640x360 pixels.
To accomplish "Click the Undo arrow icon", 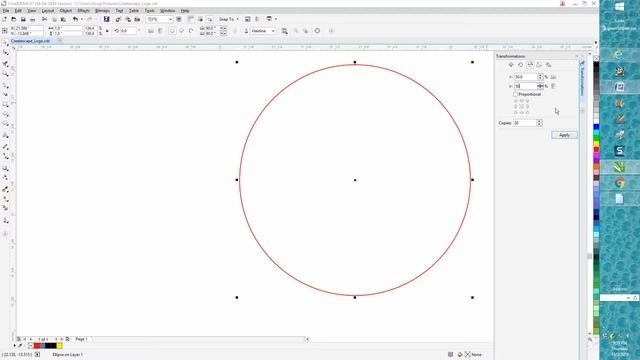I will pos(75,19).
